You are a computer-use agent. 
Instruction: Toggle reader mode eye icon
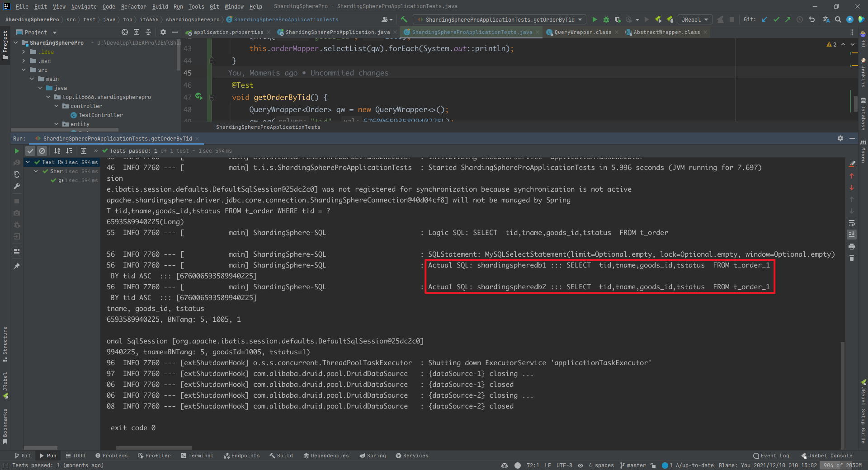(580, 465)
